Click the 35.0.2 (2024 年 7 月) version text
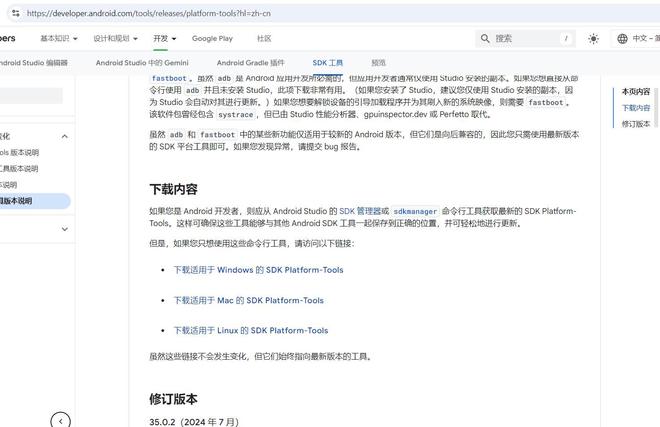660x427 pixels. 194,422
